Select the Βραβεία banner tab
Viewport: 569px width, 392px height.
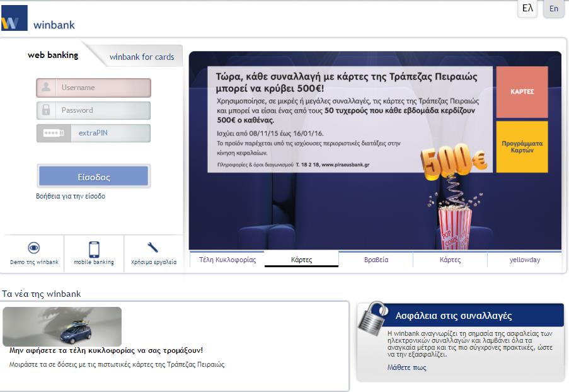pyautogui.click(x=376, y=260)
